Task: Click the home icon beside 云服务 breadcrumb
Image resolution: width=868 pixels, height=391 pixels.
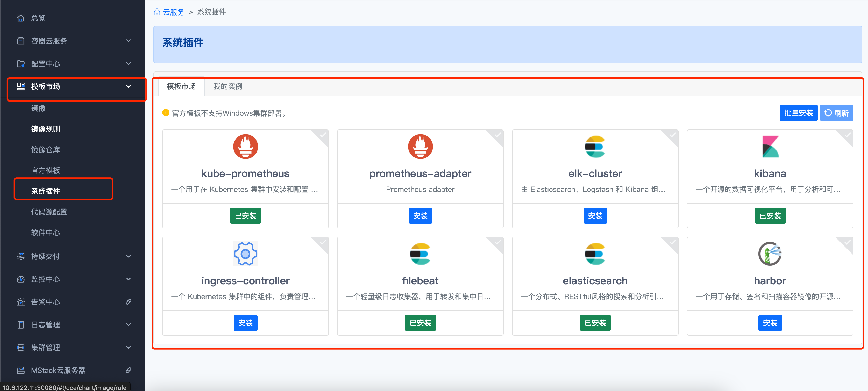Action: tap(157, 12)
